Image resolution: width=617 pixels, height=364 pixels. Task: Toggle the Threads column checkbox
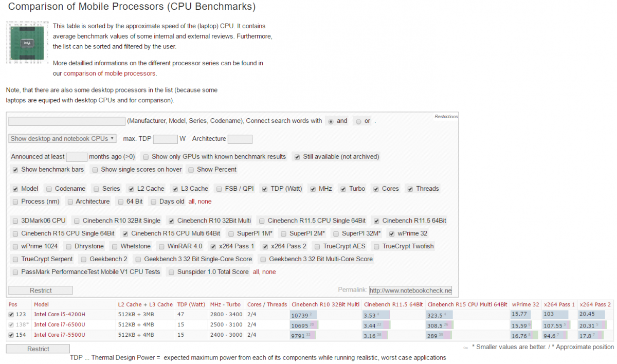tap(410, 189)
